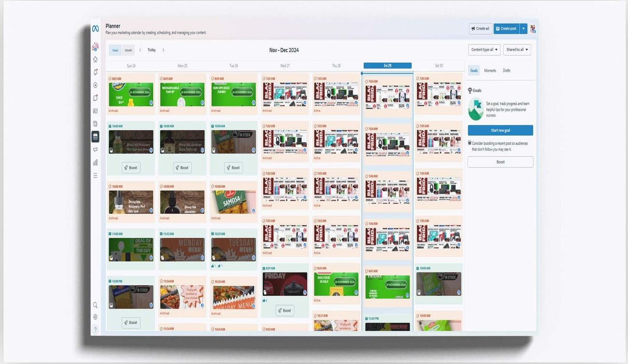Image resolution: width=628 pixels, height=364 pixels.
Task: Switch to the Drafts tab
Action: (x=507, y=70)
